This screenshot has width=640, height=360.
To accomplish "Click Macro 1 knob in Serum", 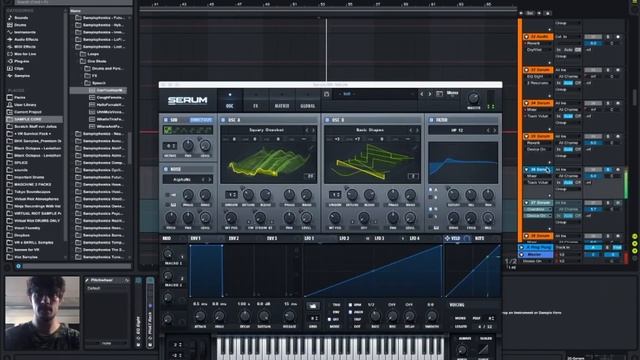I will pos(168,254).
